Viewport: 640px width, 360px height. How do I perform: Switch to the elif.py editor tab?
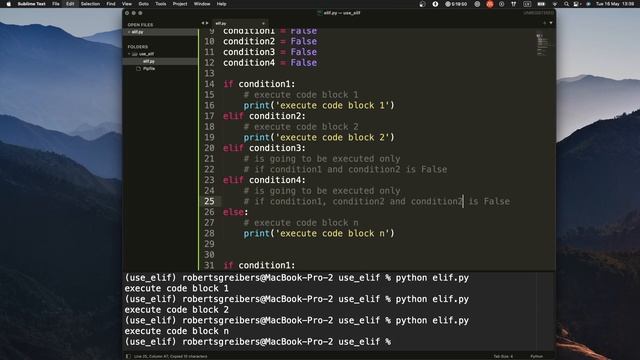pos(239,23)
